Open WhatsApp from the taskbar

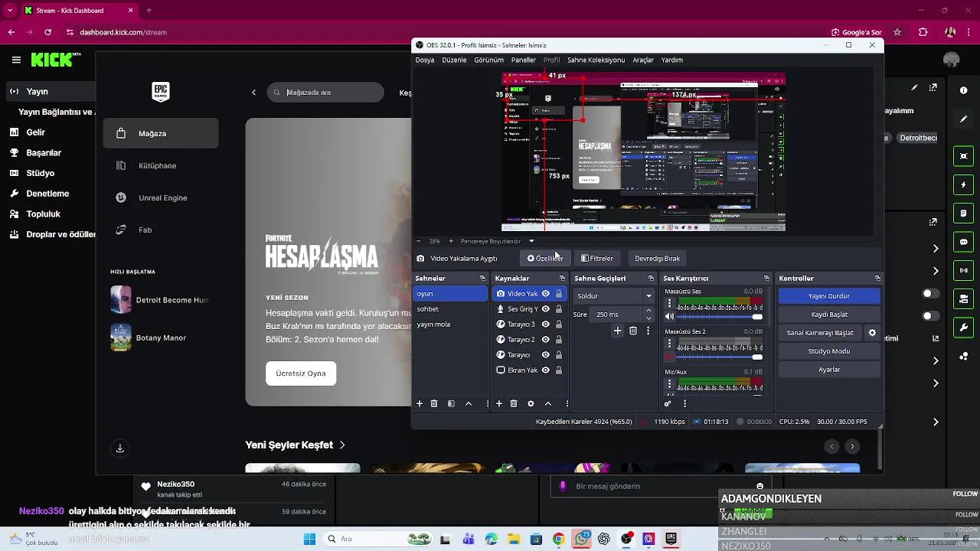pyautogui.click(x=581, y=539)
